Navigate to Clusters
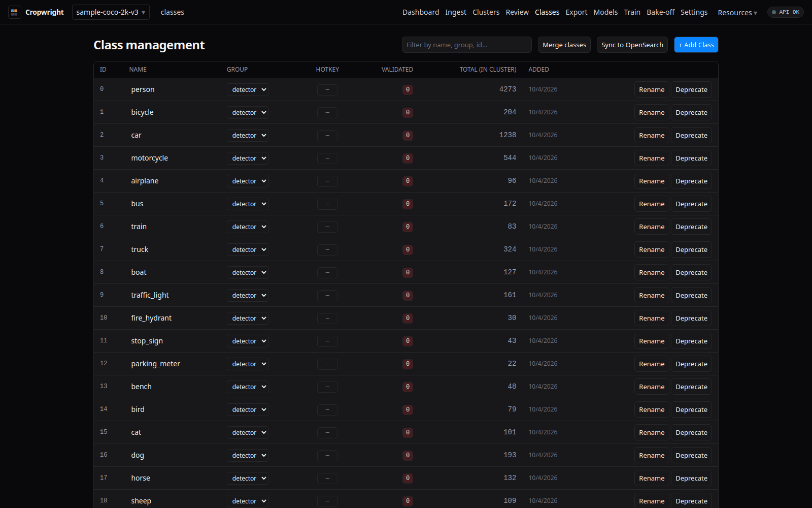812x508 pixels. pos(486,12)
